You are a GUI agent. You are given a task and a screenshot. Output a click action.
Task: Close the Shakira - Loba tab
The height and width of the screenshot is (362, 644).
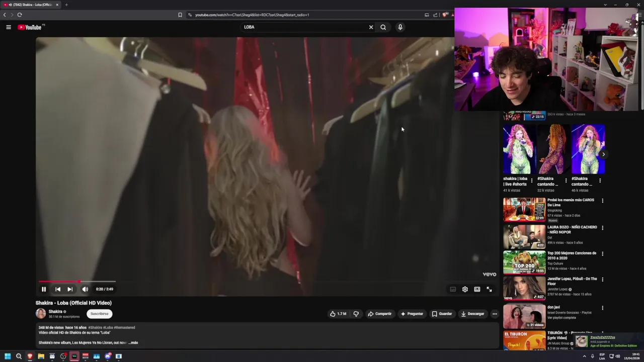coord(57,5)
